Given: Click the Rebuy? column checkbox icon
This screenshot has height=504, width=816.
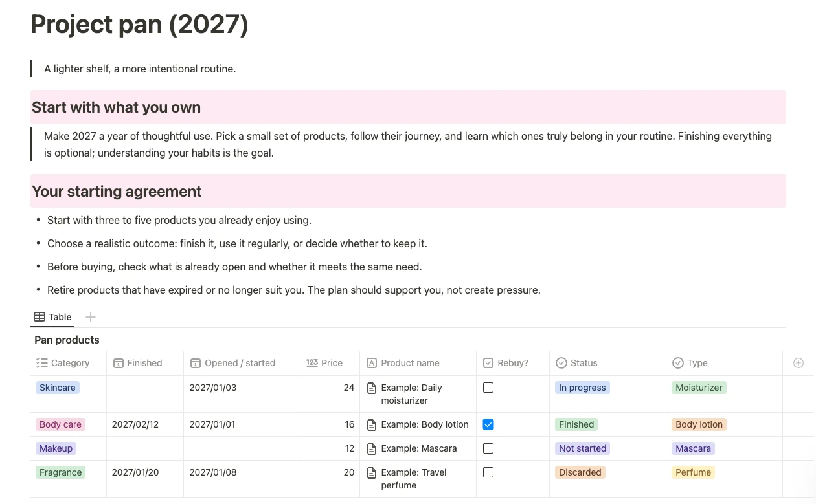Looking at the screenshot, I should click(x=488, y=363).
